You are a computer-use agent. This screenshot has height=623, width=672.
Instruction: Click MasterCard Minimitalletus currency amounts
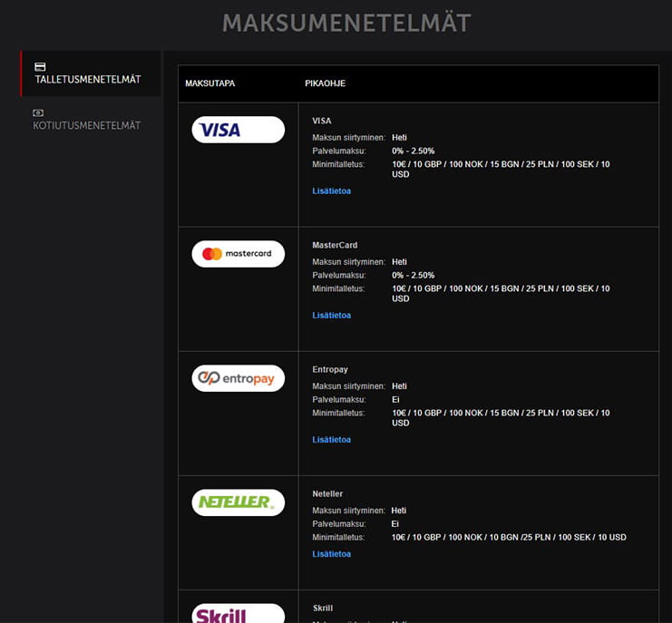click(x=501, y=294)
